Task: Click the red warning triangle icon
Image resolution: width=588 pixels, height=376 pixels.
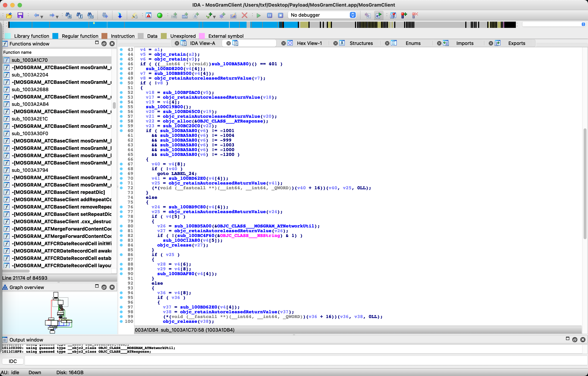Action: coord(148,15)
